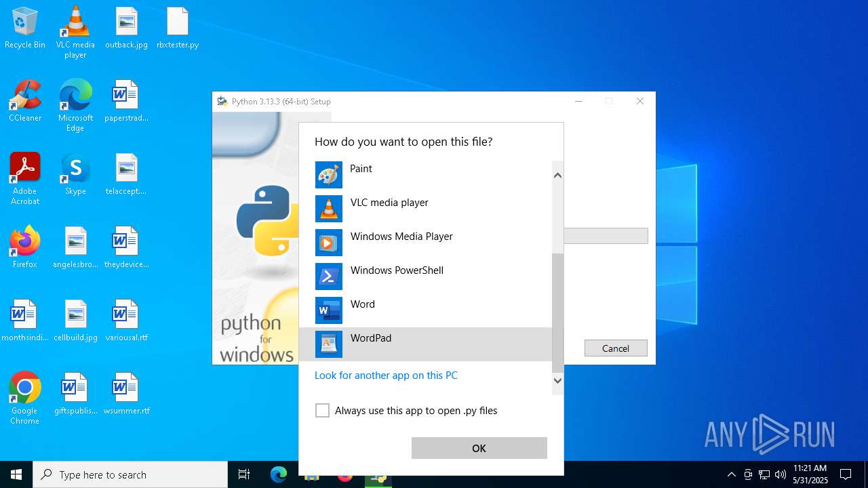Select outback.jpg desktop file

click(126, 28)
